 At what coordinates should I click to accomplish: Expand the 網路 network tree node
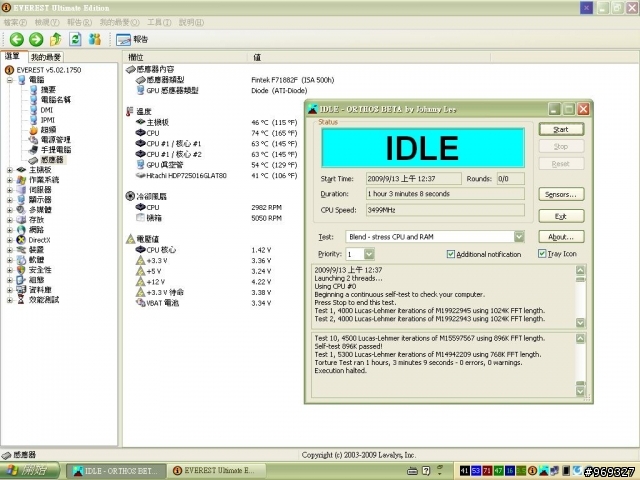[x=9, y=230]
